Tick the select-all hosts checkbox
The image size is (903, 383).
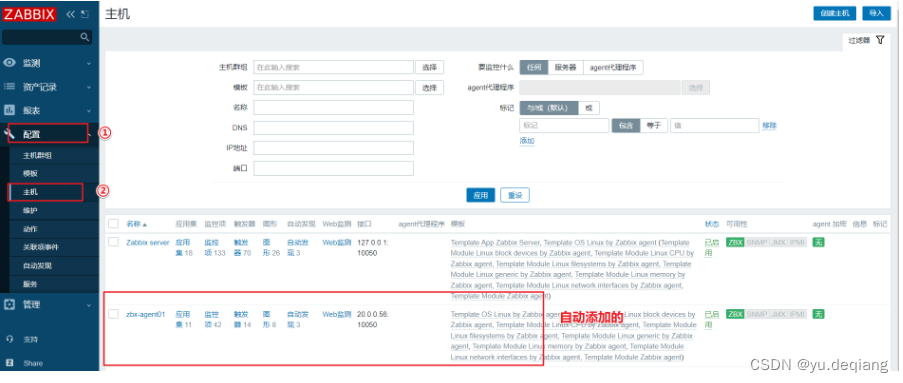pyautogui.click(x=113, y=223)
